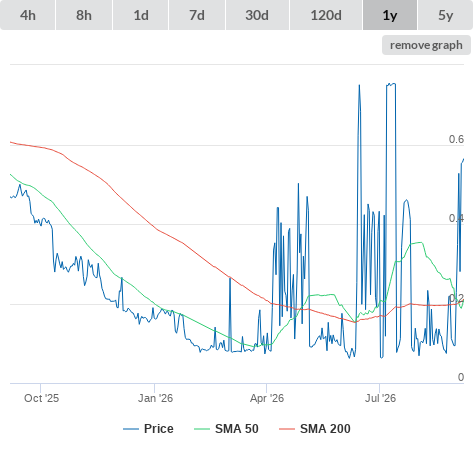Select the 4h time range tab
474x455 pixels.
(28, 15)
